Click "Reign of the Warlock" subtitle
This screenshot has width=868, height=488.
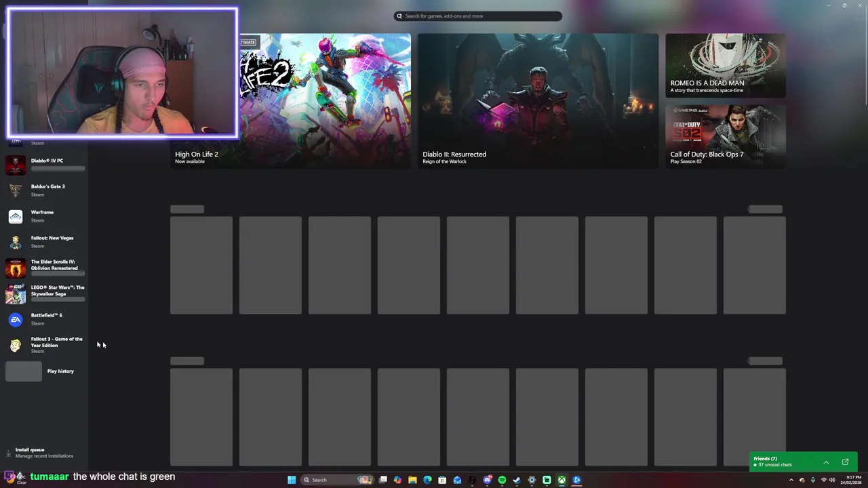(444, 161)
